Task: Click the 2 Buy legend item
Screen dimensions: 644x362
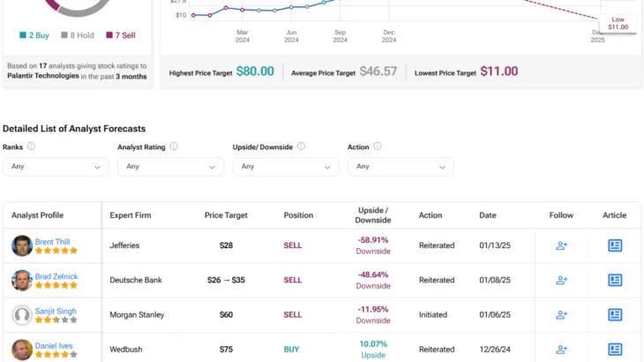Action: click(34, 35)
